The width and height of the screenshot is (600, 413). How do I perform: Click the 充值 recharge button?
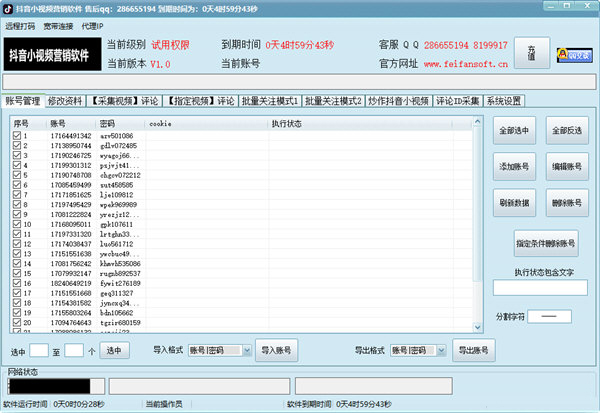(x=532, y=53)
